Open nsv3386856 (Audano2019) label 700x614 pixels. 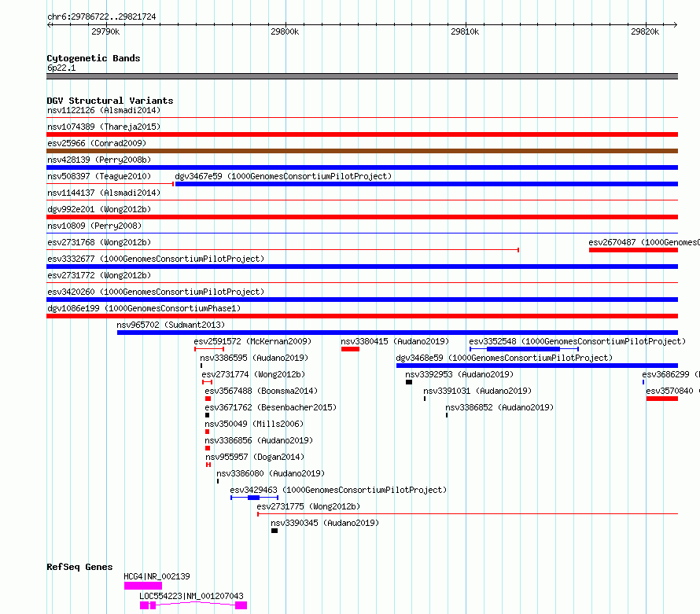click(259, 440)
